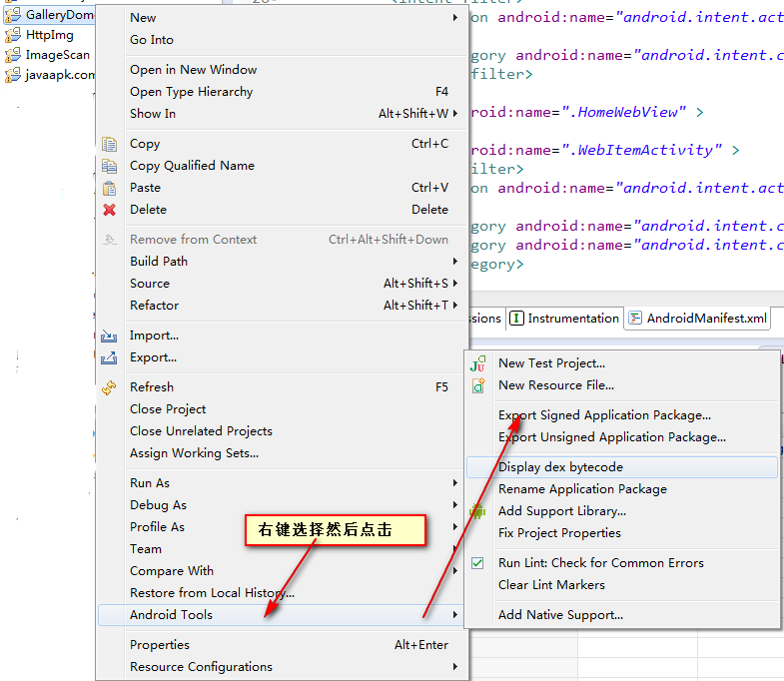Click the Android Add Support Library icon
This screenshot has width=784, height=681.
pos(478,511)
